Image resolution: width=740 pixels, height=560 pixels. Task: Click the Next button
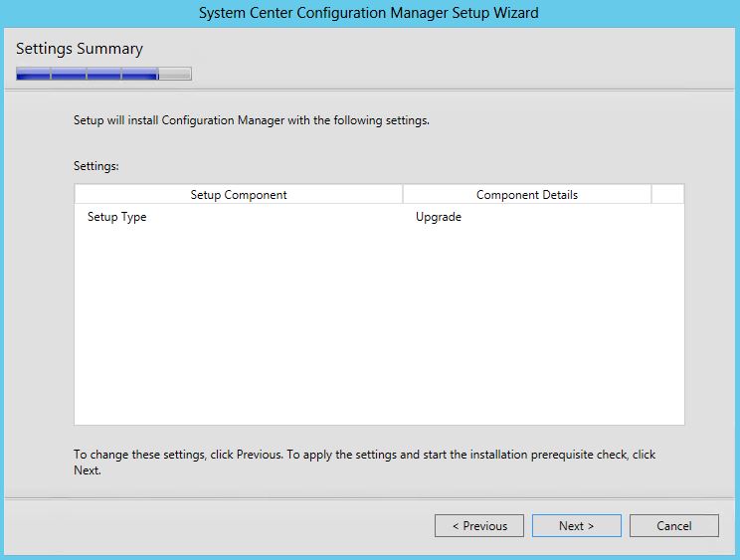pyautogui.click(x=576, y=525)
